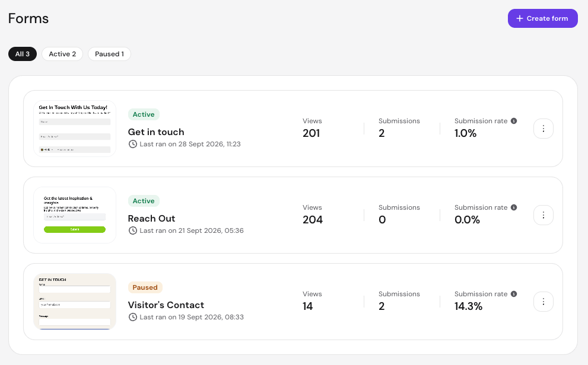The height and width of the screenshot is (365, 588).
Task: Click the Submissions count 0 for Reach Out
Action: pyautogui.click(x=382, y=220)
